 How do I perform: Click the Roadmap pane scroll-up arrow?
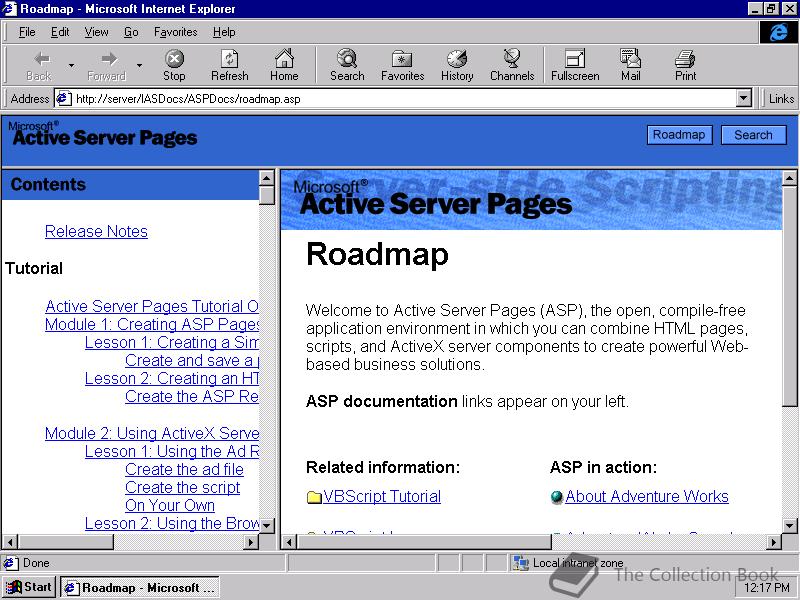789,178
